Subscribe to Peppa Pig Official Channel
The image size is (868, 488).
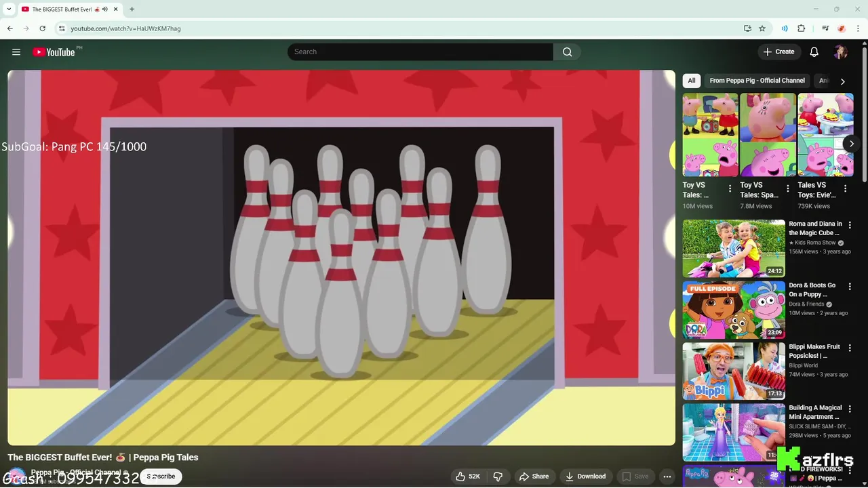pyautogui.click(x=161, y=476)
